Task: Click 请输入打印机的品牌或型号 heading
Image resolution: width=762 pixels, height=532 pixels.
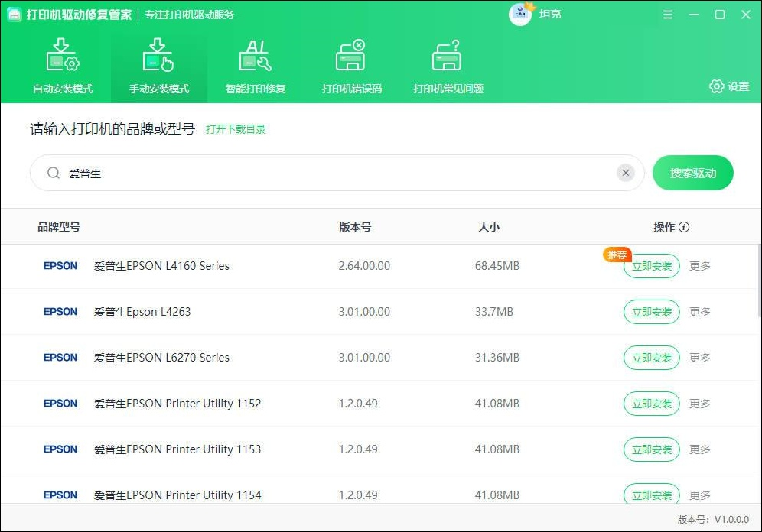Action: 112,129
